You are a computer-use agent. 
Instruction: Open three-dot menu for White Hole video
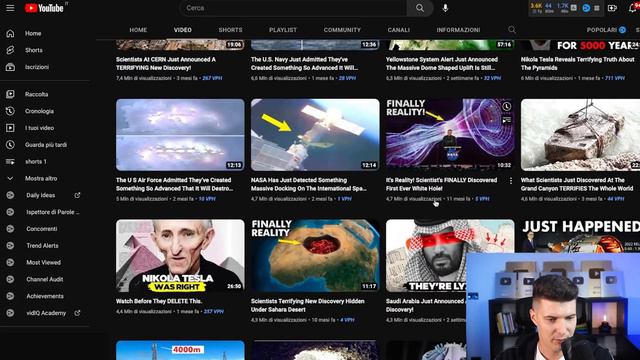[511, 181]
